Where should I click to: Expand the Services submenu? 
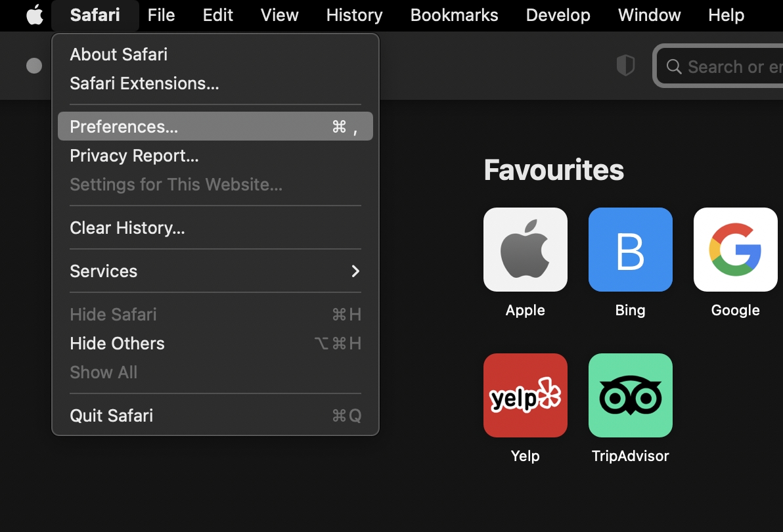pyautogui.click(x=215, y=271)
